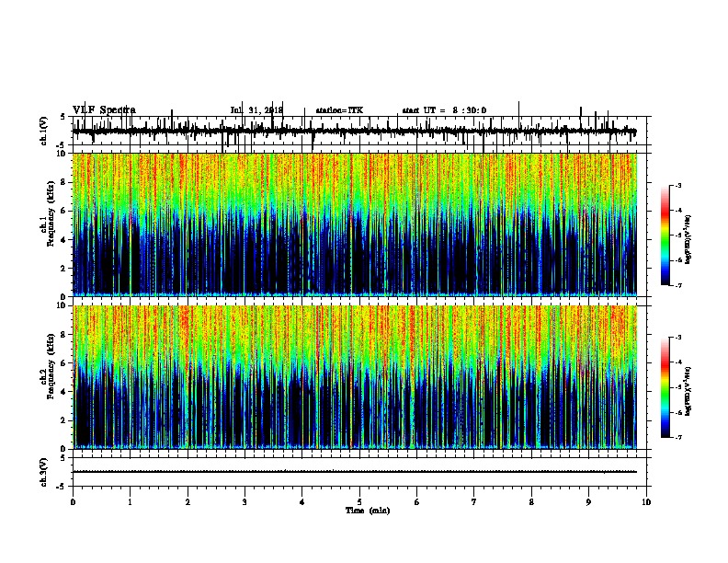Click time axis tick label '5'
The height and width of the screenshot is (563, 728).
359,502
